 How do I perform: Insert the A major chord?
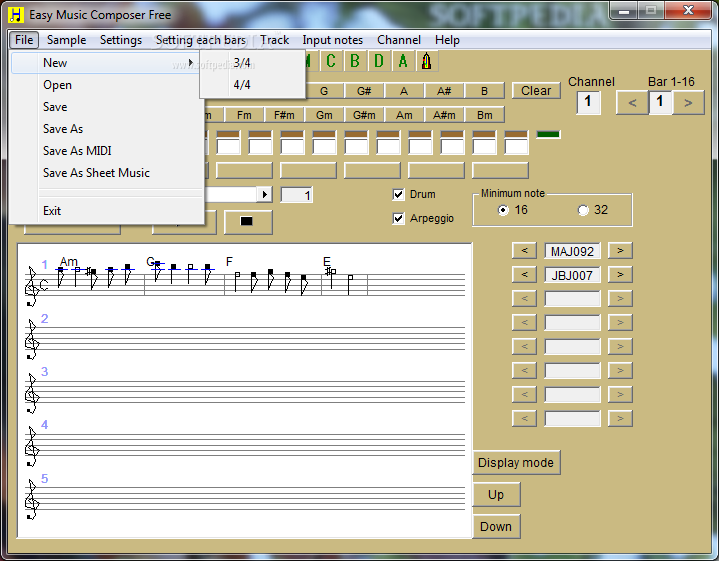pyautogui.click(x=404, y=91)
